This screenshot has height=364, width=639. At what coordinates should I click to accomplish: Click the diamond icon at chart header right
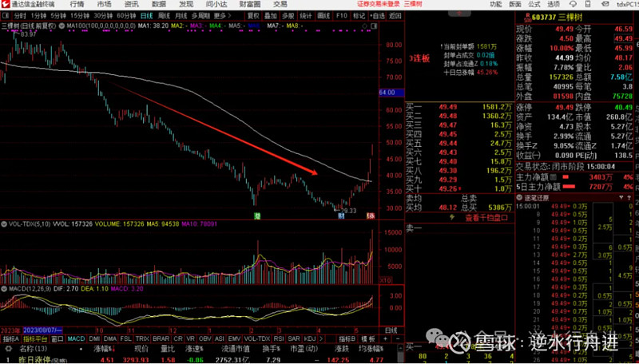click(x=364, y=26)
